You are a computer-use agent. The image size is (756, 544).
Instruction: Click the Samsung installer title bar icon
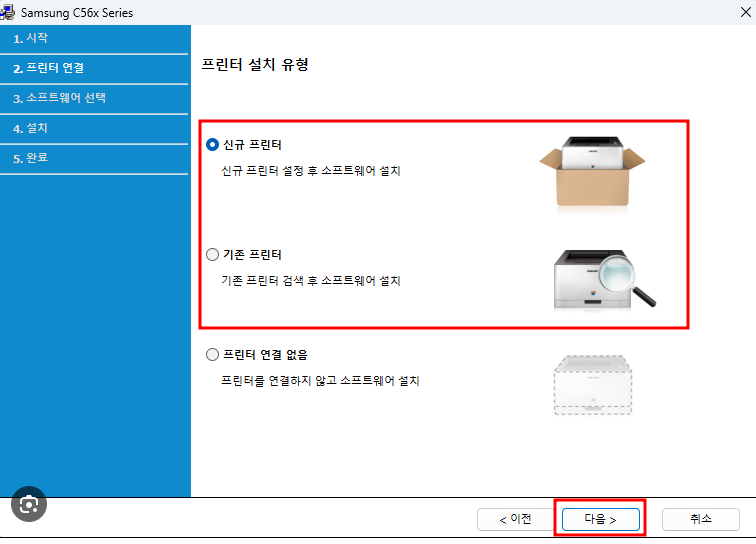7,12
